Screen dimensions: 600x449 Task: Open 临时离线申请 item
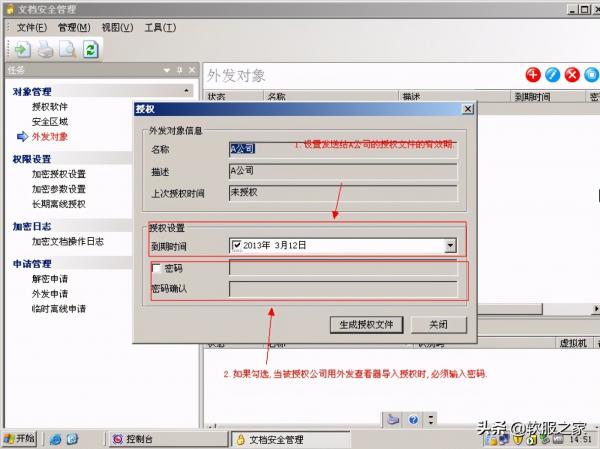[x=59, y=309]
